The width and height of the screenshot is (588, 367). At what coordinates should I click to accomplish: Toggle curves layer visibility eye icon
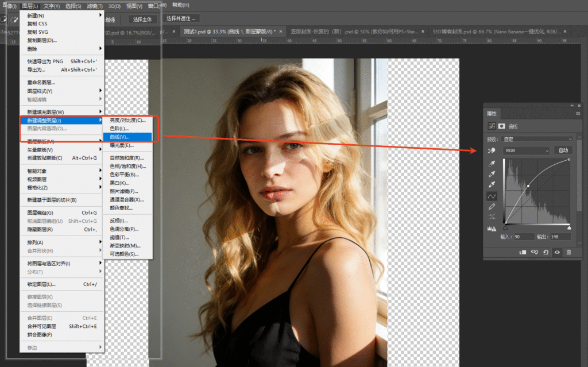click(x=557, y=252)
